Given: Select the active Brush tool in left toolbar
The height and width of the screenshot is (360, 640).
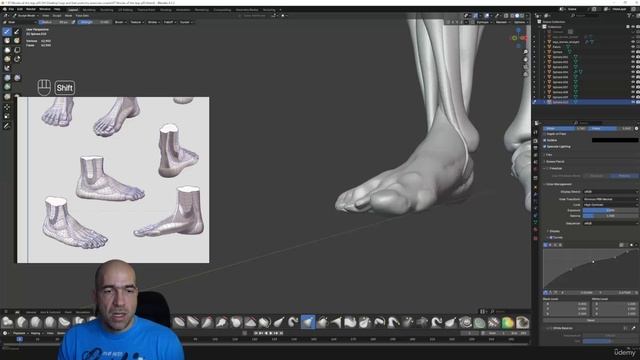Looking at the screenshot, I should click(7, 31).
